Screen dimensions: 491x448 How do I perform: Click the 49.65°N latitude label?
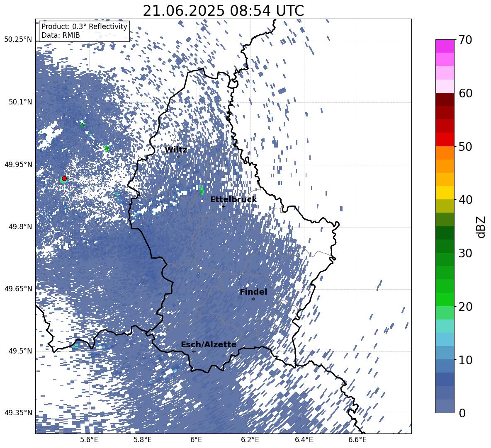[x=18, y=289]
